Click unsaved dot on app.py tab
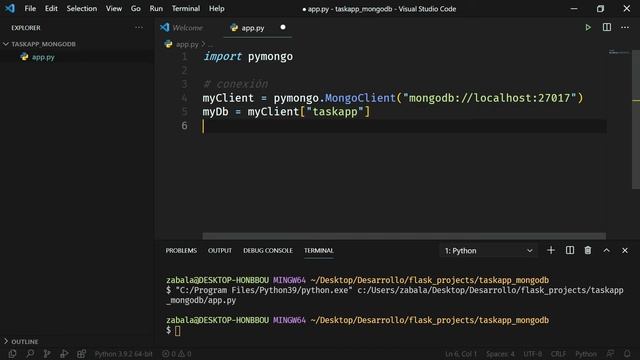This screenshot has height=360, width=640. [282, 27]
